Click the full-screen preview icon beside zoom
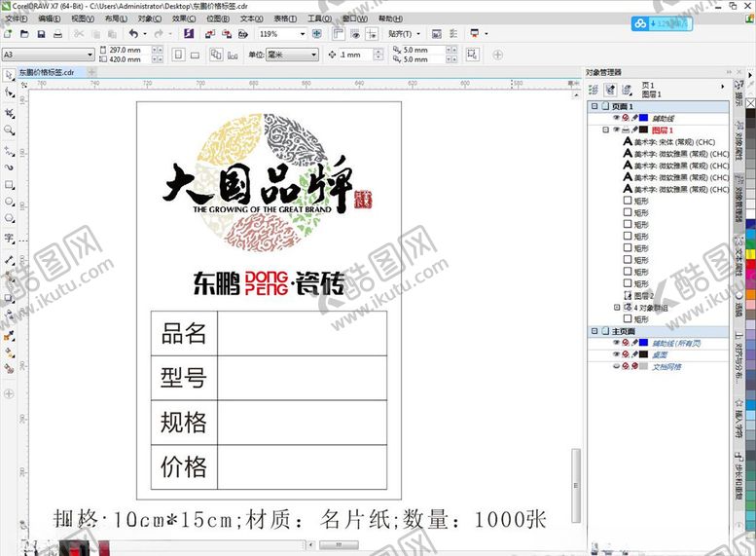This screenshot has width=756, height=556. 317,34
